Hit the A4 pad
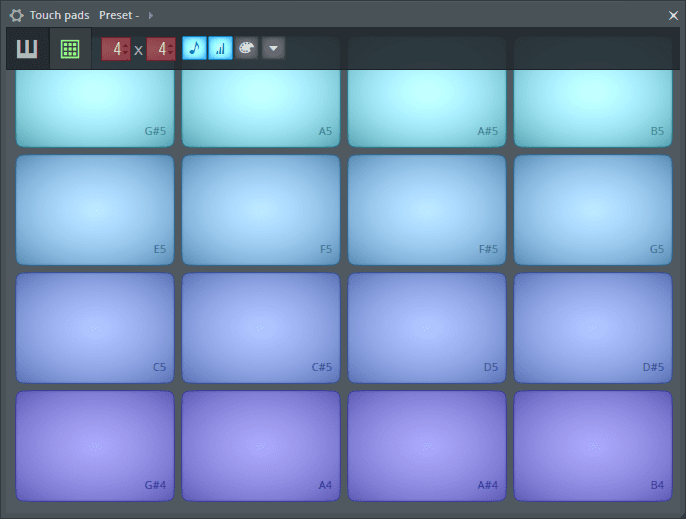686x519 pixels. [x=260, y=445]
